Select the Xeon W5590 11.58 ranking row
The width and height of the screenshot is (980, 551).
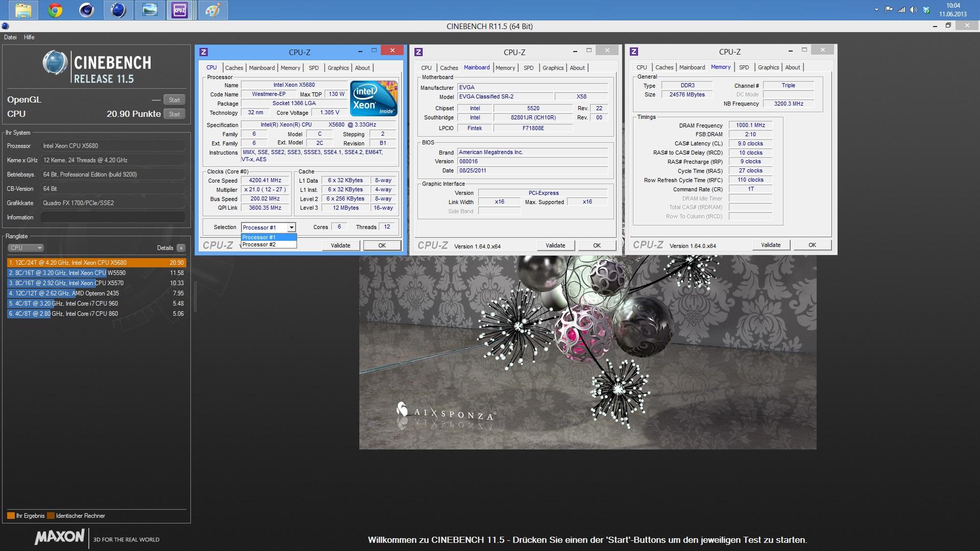pyautogui.click(x=96, y=273)
